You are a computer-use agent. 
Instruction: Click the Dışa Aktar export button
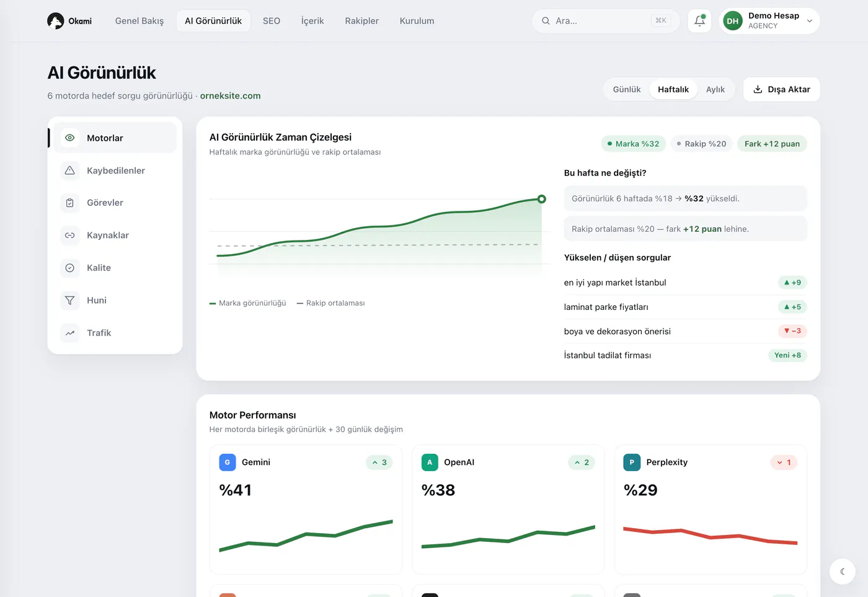[x=782, y=89]
